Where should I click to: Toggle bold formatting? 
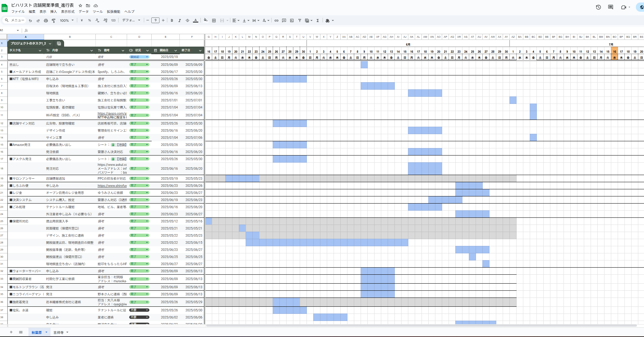[x=172, y=21]
